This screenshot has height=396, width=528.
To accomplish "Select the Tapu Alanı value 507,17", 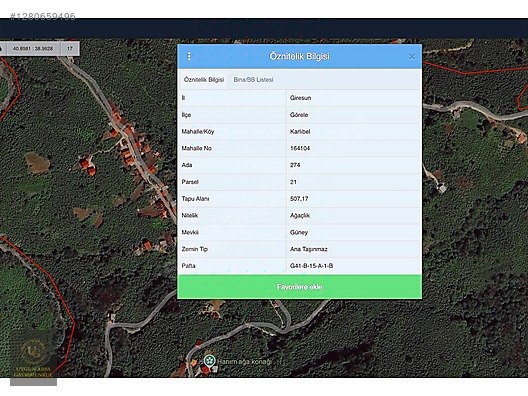I will 354,199.
